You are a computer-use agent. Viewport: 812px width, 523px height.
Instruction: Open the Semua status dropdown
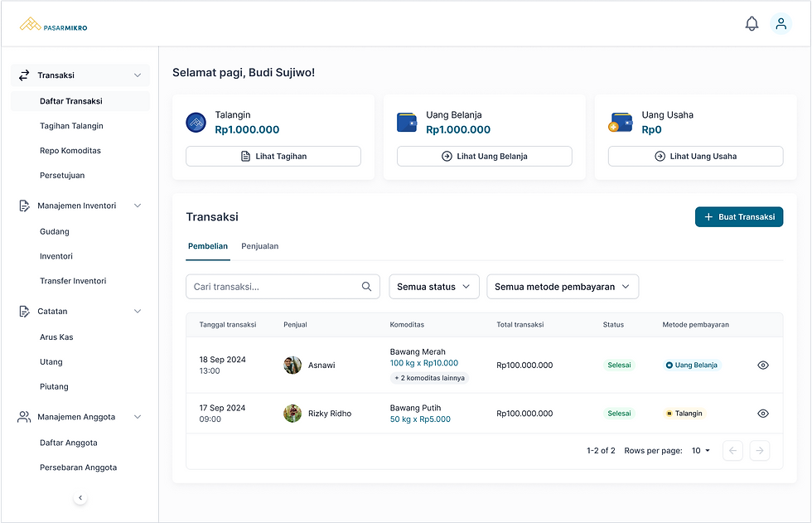[434, 286]
